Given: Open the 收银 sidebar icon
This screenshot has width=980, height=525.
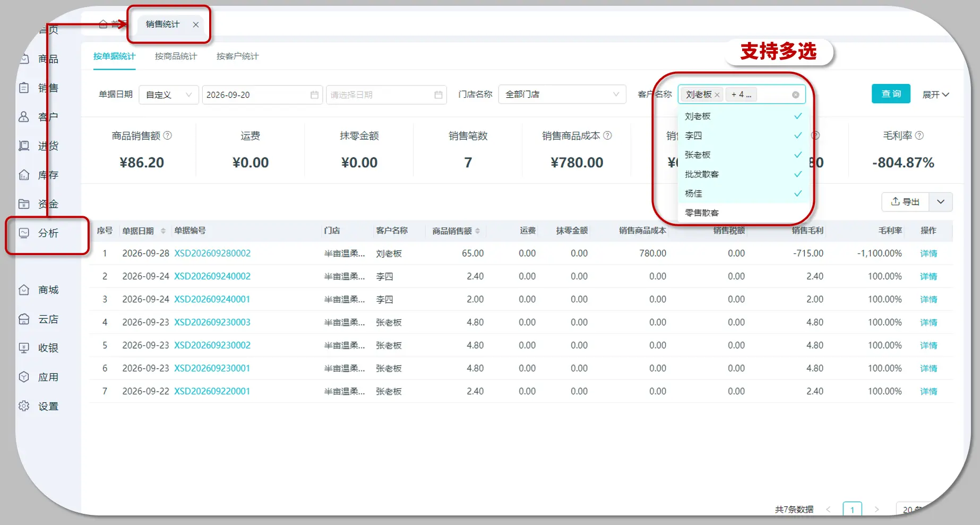Looking at the screenshot, I should click(24, 348).
